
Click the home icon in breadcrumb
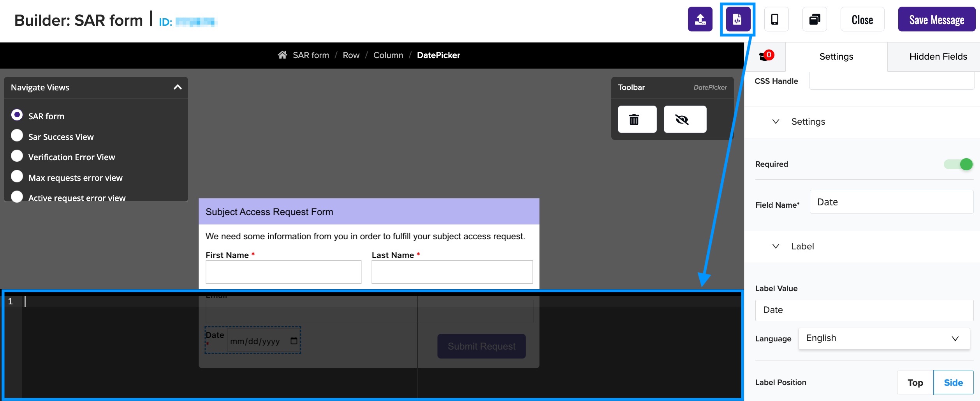coord(282,55)
